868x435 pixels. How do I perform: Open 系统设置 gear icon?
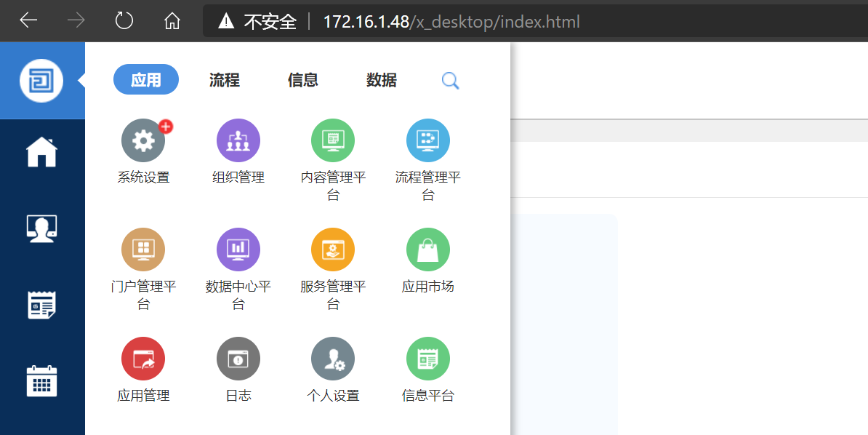point(143,140)
